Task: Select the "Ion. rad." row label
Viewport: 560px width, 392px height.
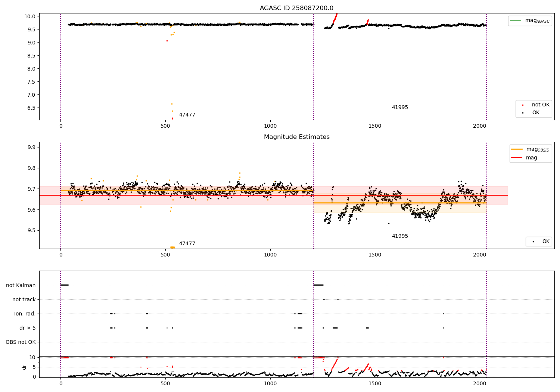Action: (25, 314)
